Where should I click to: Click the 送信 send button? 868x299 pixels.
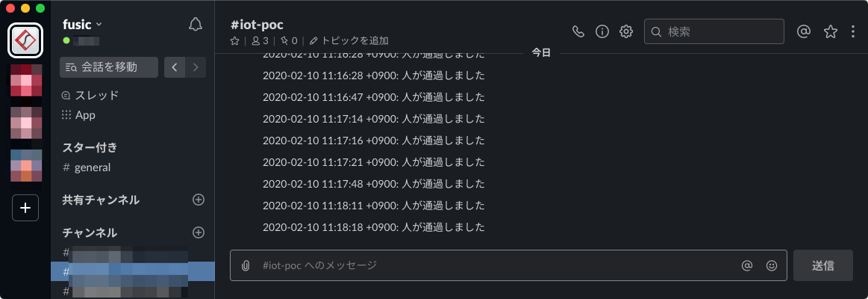[x=823, y=265]
